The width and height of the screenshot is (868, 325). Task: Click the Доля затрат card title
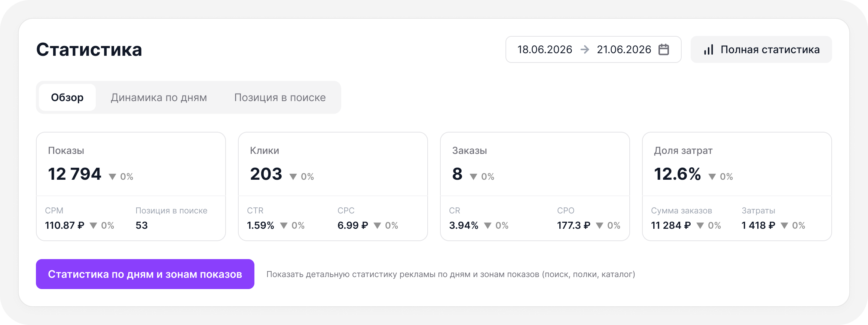click(683, 151)
